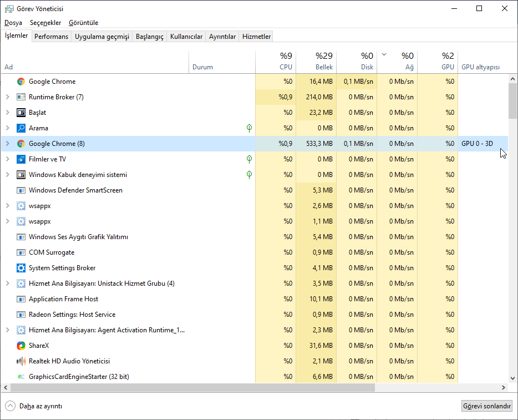This screenshot has width=518, height=420.
Task: Sort by the Bellek column header
Action: [316, 62]
